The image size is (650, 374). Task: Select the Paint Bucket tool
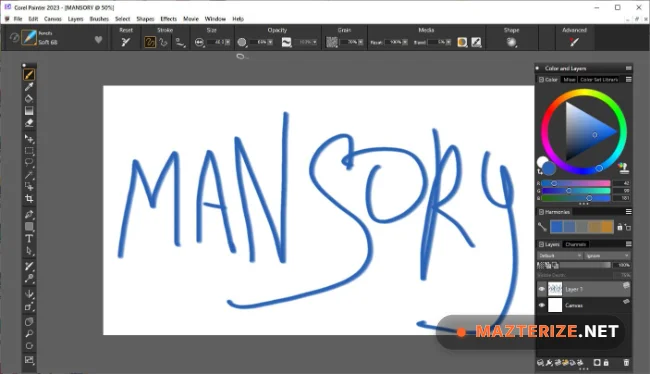click(29, 99)
